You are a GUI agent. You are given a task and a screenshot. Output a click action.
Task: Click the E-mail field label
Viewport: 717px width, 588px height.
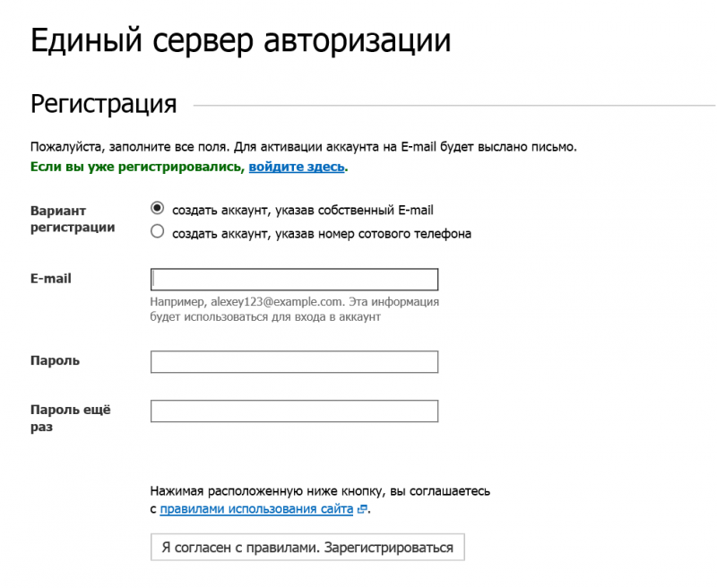tap(50, 279)
